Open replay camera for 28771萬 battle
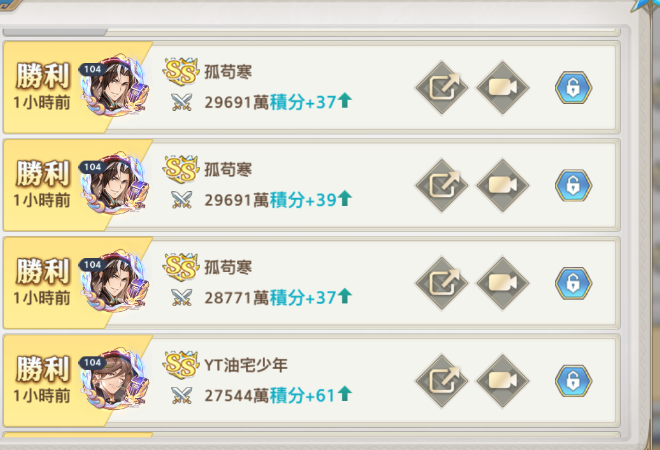This screenshot has height=450, width=660. 502,283
